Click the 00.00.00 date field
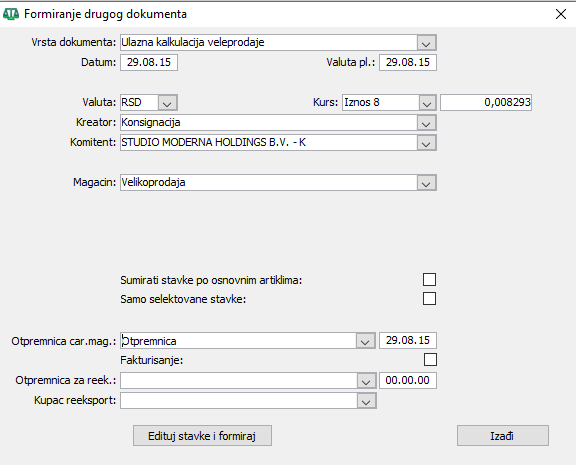 408,380
